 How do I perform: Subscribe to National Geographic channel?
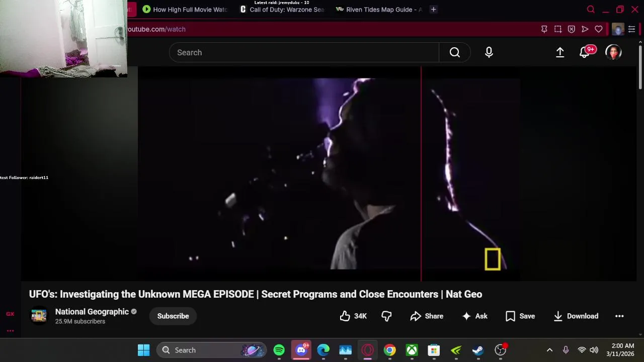[x=173, y=316]
